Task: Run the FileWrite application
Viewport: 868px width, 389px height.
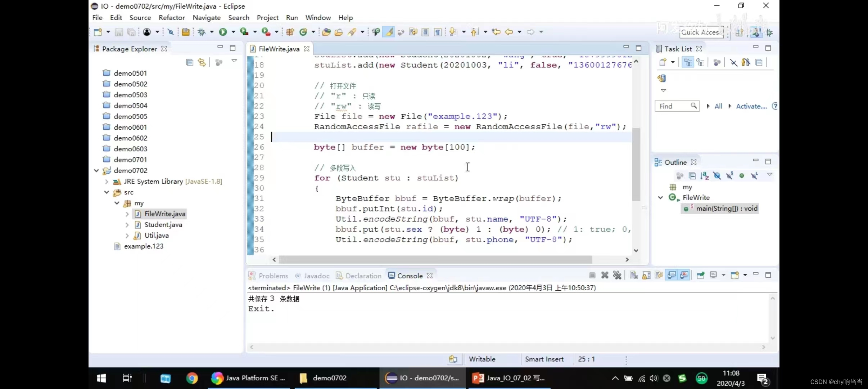Action: pyautogui.click(x=223, y=32)
